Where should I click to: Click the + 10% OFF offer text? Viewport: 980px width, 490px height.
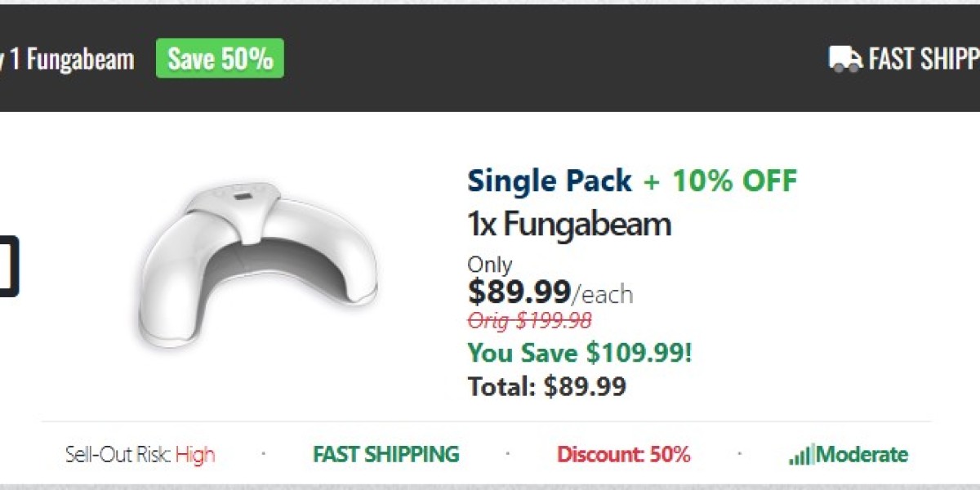tap(719, 180)
